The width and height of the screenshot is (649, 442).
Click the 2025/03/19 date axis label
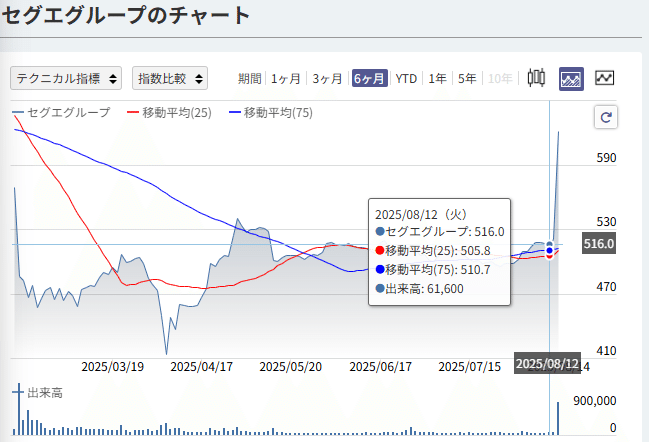click(x=113, y=367)
